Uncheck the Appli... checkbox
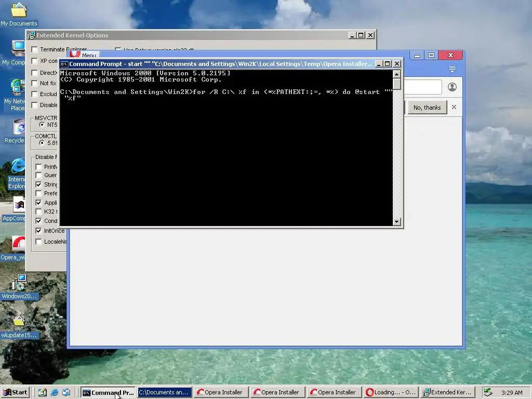Viewport: 532px width, 399px height. 38,203
